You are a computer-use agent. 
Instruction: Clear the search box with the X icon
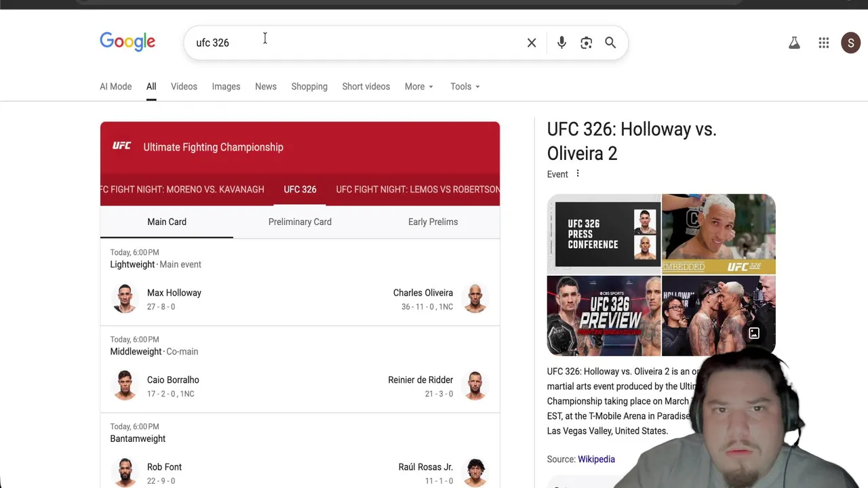[x=532, y=43]
